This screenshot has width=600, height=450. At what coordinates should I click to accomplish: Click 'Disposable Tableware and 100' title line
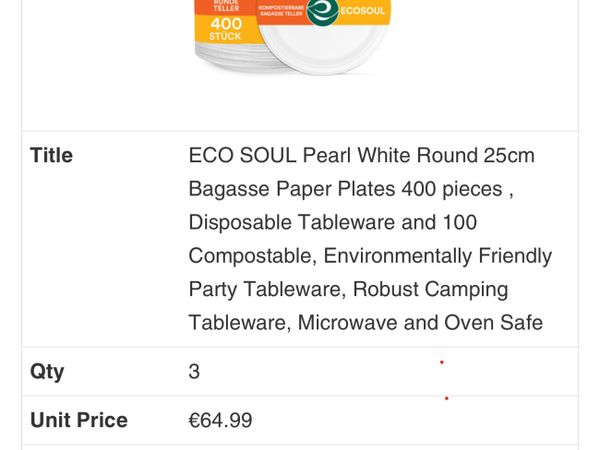[x=333, y=222]
